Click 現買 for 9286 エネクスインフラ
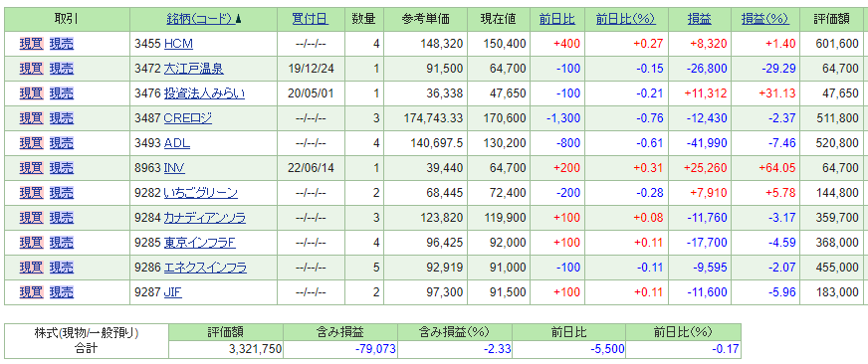Viewport: 868px width, 364px height. (x=31, y=268)
